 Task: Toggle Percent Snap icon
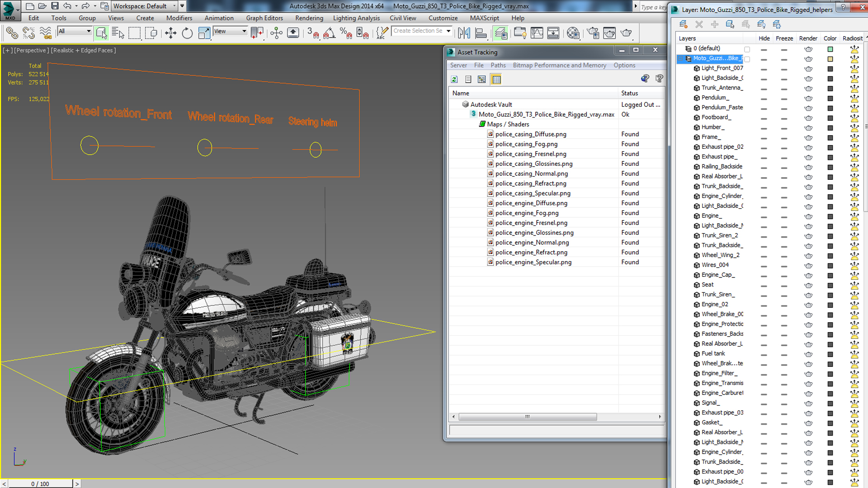coord(346,33)
